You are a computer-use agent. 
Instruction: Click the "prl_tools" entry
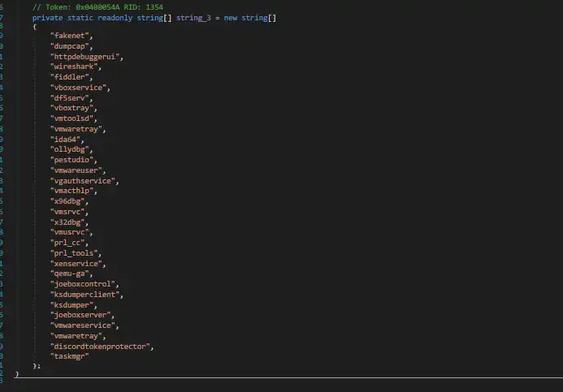click(x=74, y=253)
